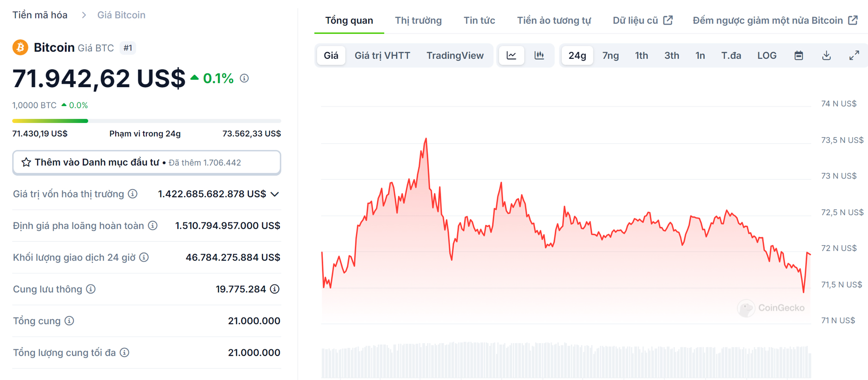Image resolution: width=868 pixels, height=380 pixels.
Task: Click the info icon next to Cung lưu thông label
Action: (x=91, y=289)
